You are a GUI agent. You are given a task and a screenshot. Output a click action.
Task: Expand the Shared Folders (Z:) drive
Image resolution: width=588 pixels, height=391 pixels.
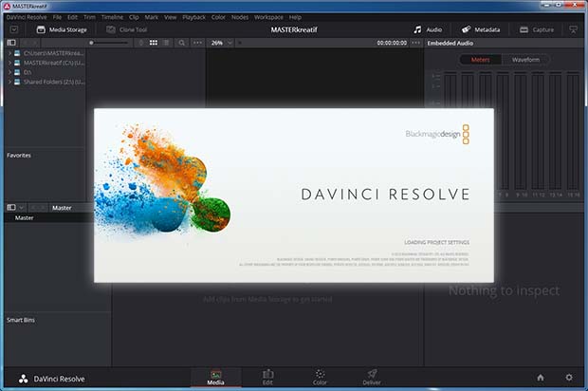click(x=9, y=82)
